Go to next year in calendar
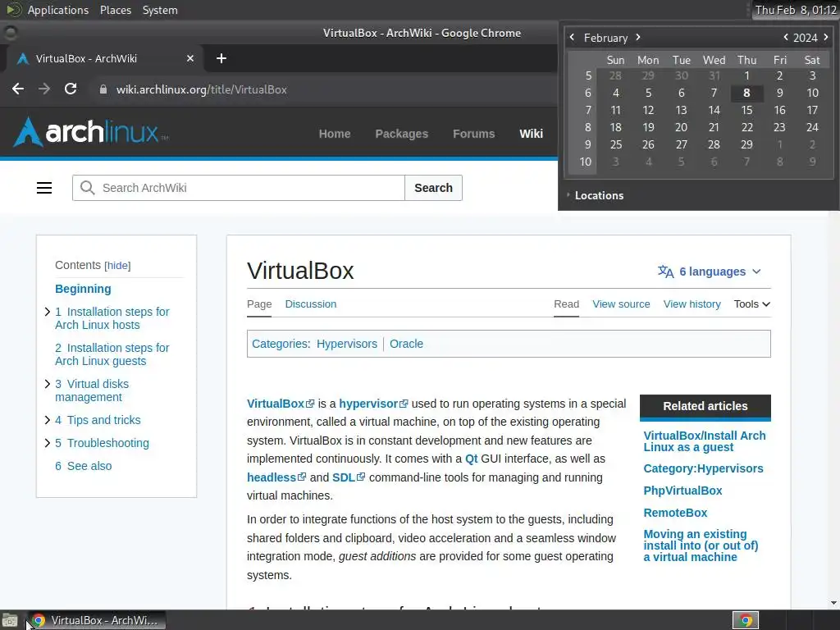This screenshot has height=630, width=840. click(825, 38)
